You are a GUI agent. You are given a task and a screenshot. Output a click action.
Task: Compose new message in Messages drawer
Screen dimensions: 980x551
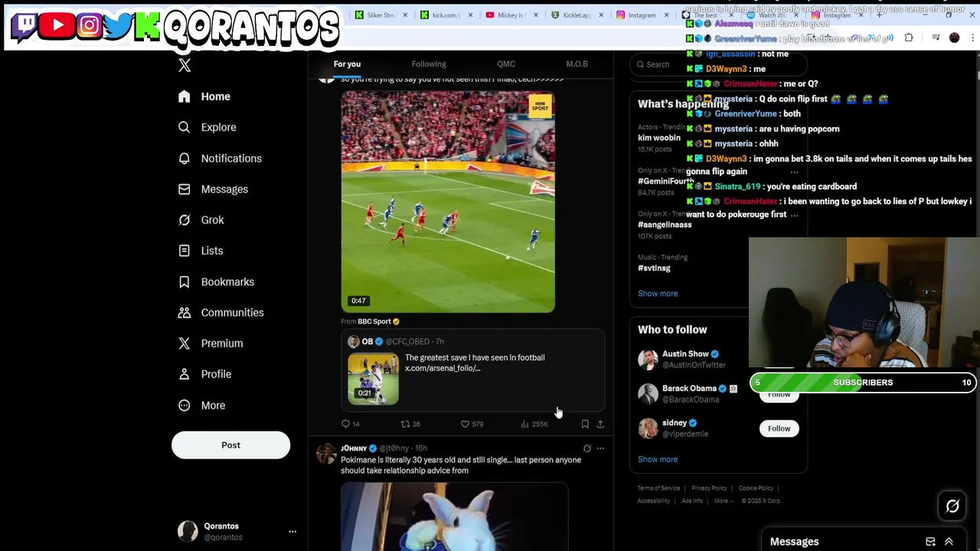point(930,542)
